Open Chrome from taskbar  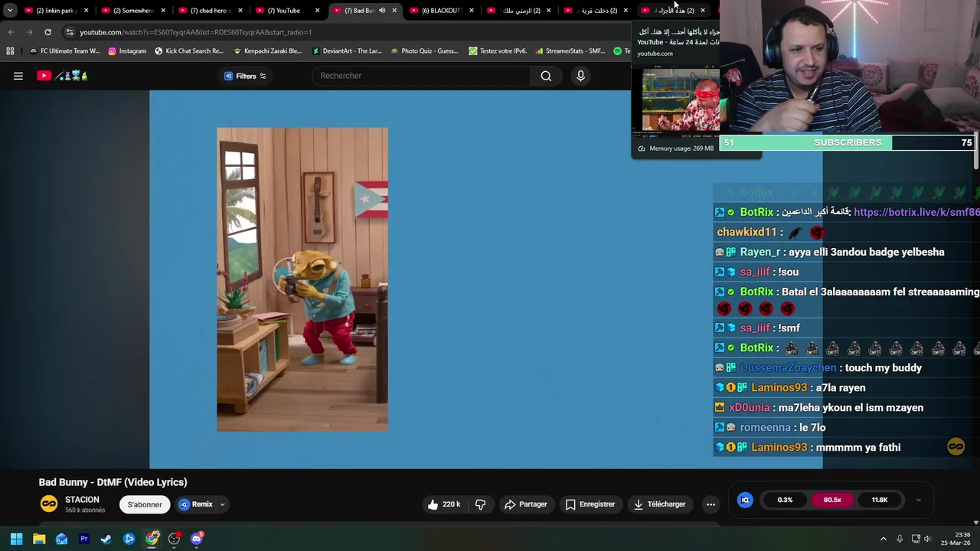pyautogui.click(x=152, y=539)
